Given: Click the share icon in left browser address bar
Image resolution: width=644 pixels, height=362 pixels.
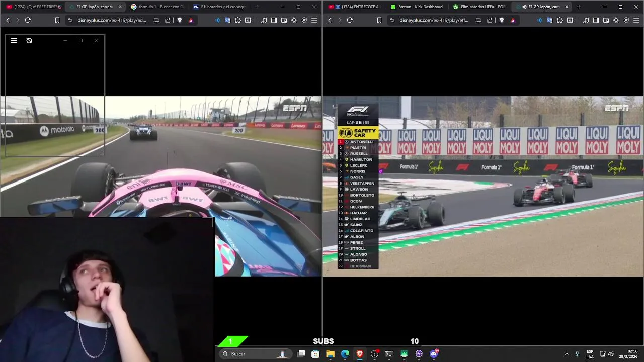Looking at the screenshot, I should (168, 20).
